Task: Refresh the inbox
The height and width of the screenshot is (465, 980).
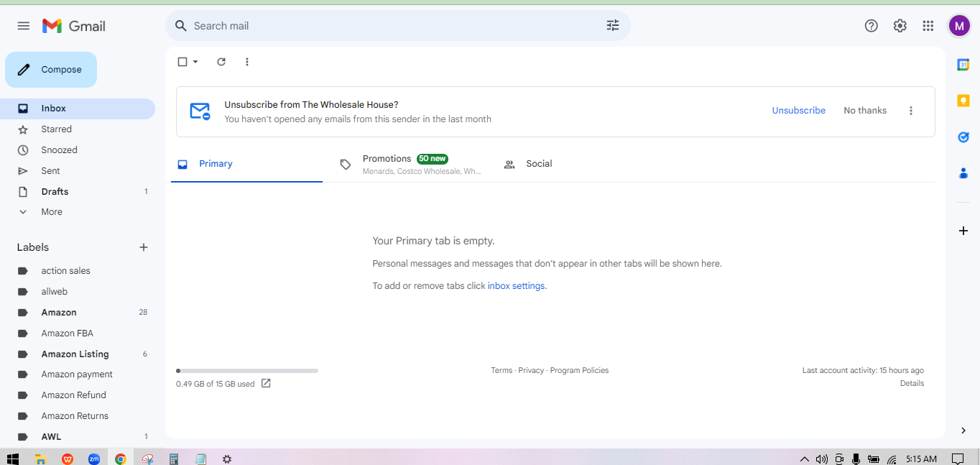Action: tap(221, 62)
